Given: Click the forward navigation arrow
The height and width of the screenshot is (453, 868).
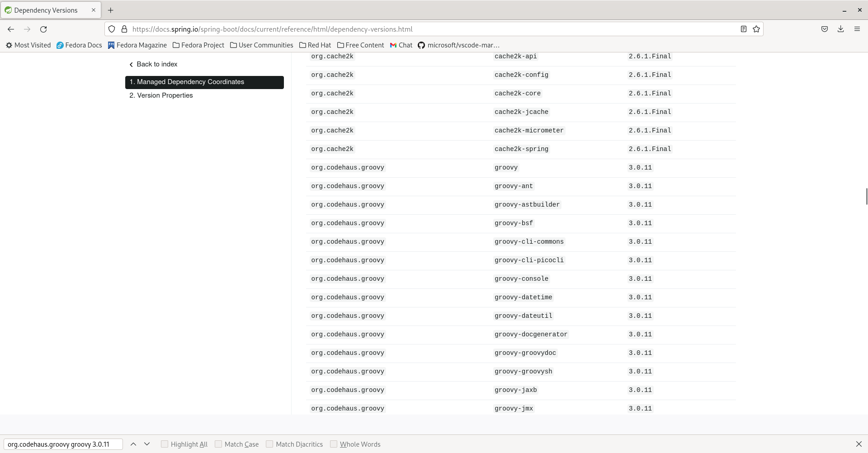Looking at the screenshot, I should [27, 29].
